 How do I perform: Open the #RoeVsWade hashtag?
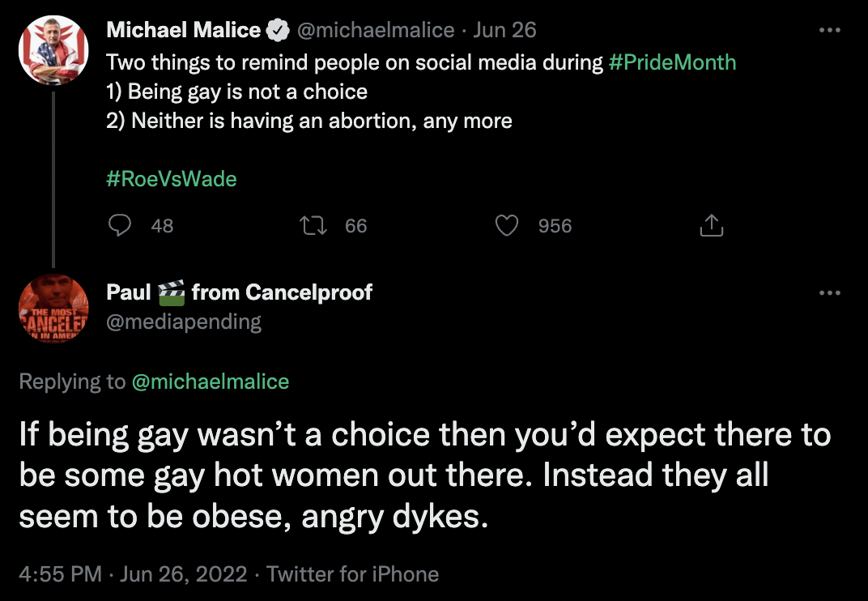tap(172, 178)
